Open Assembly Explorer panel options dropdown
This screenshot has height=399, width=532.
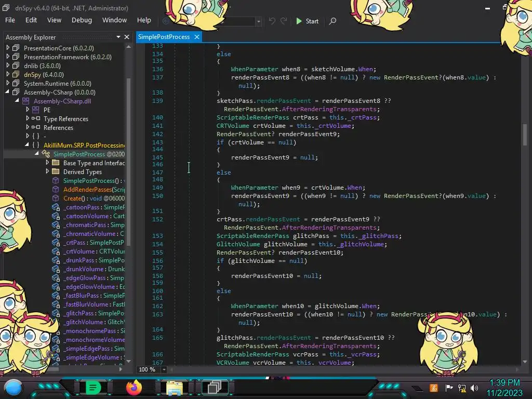[118, 37]
